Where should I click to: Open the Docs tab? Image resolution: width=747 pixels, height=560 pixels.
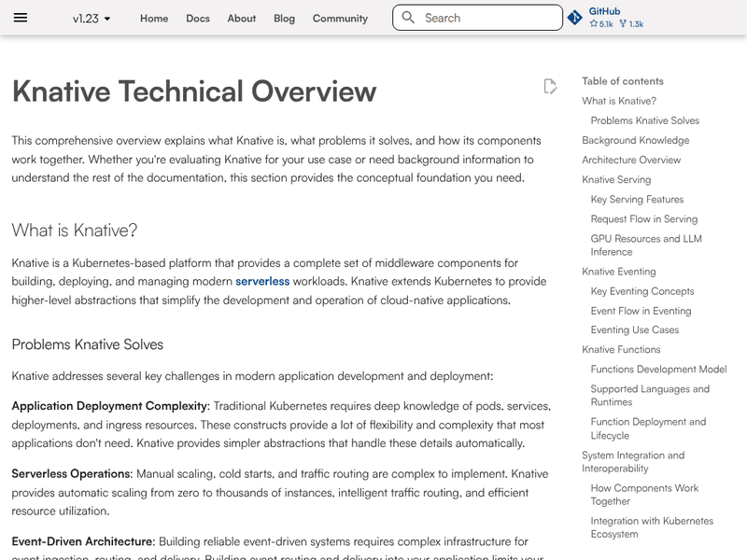pyautogui.click(x=198, y=19)
